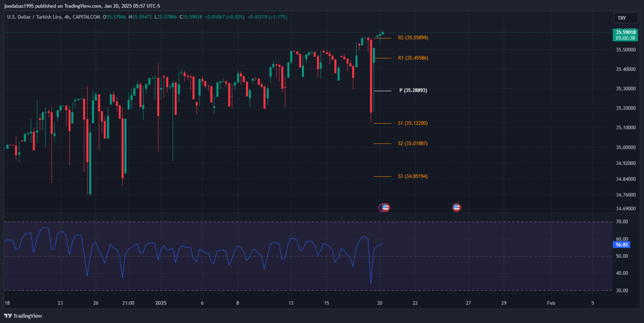
Task: Click the current price label 35.59018
Action: 625,32
